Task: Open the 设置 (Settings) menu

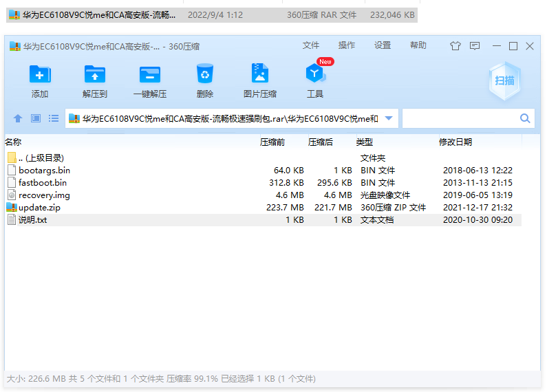Action: (383, 45)
